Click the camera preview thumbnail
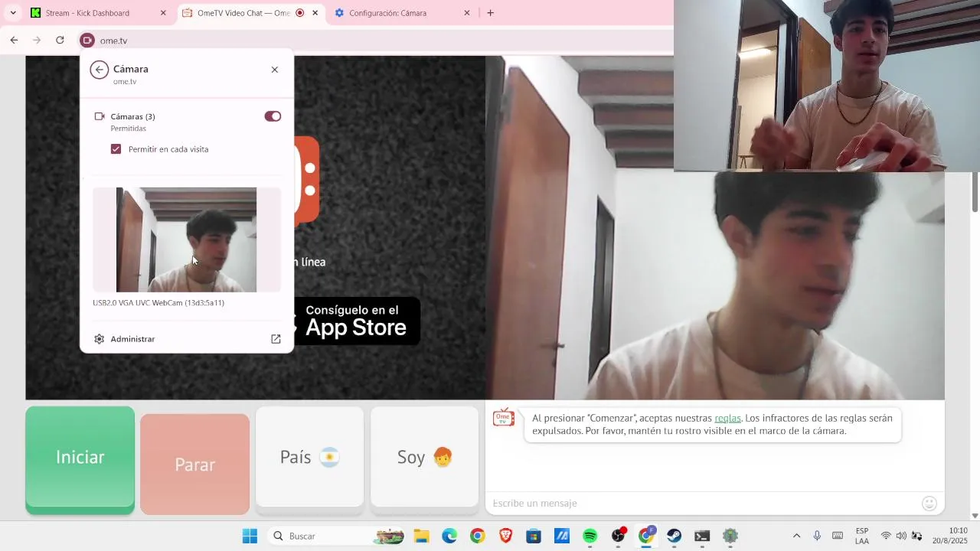The height and width of the screenshot is (551, 980). (x=186, y=240)
